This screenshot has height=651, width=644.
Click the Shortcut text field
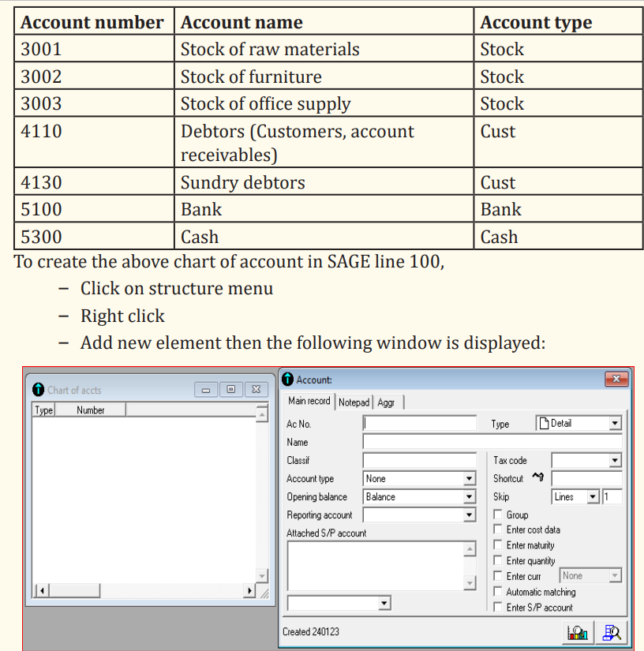(x=586, y=478)
